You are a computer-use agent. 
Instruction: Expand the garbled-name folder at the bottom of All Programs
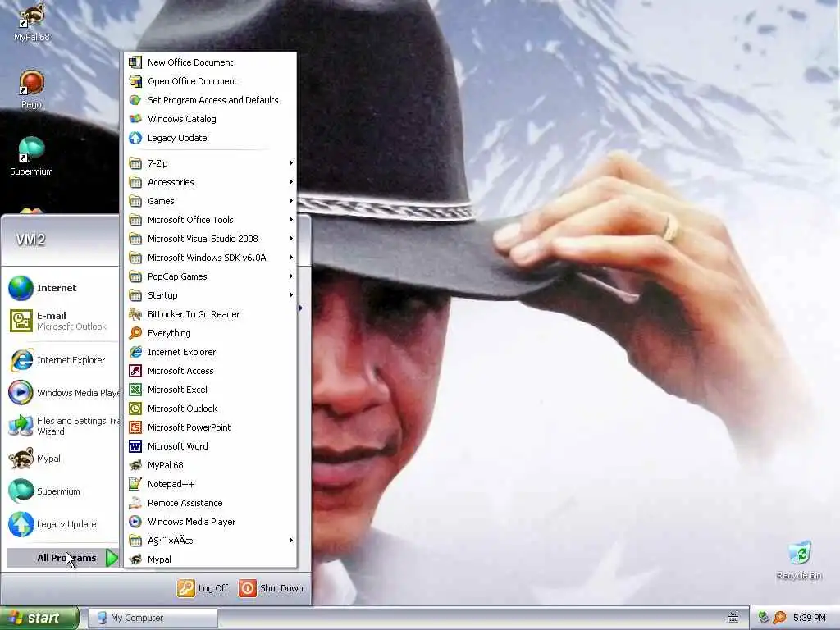[211, 541]
